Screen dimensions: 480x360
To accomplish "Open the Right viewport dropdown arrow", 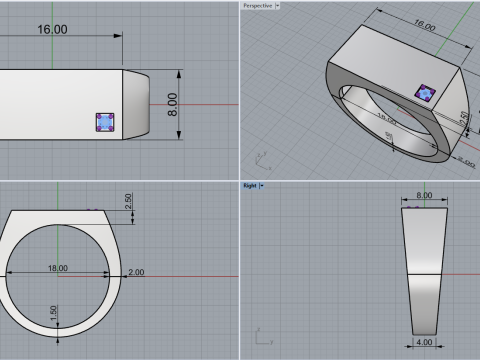I will coord(262,186).
